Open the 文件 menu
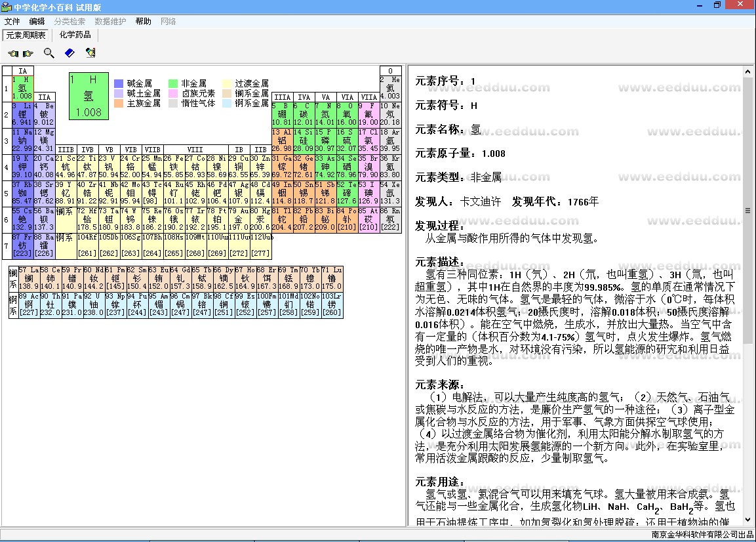 pyautogui.click(x=12, y=21)
